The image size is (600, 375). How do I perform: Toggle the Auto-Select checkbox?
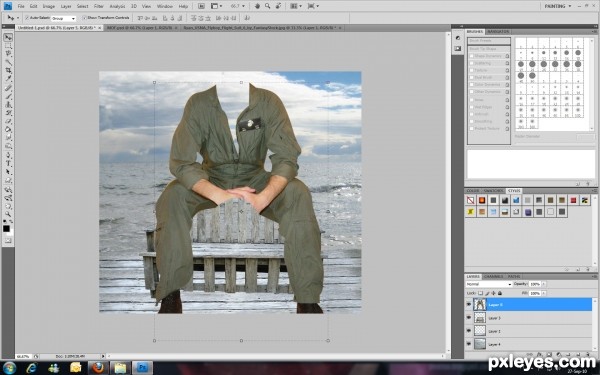click(x=27, y=18)
